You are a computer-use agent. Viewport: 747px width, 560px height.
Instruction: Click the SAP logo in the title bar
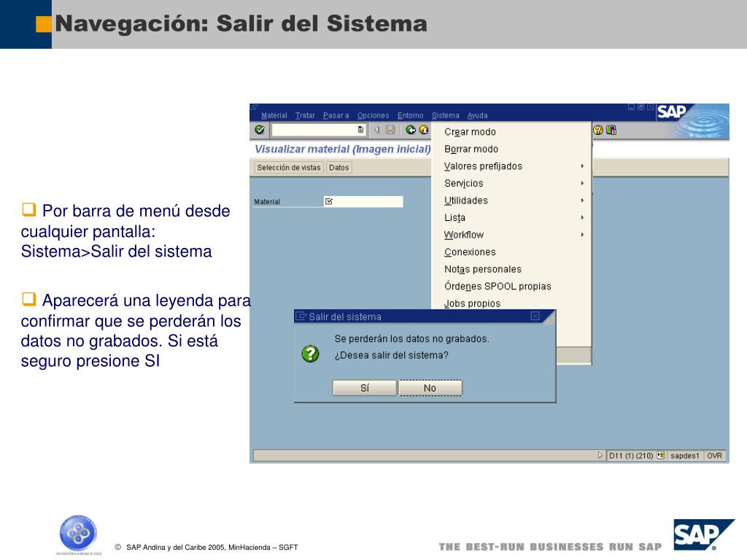(x=672, y=112)
